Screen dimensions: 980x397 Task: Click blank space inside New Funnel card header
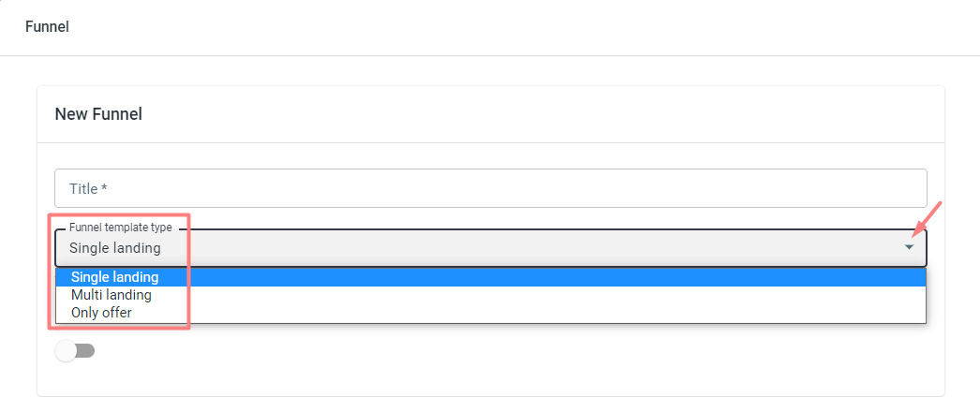click(538, 114)
